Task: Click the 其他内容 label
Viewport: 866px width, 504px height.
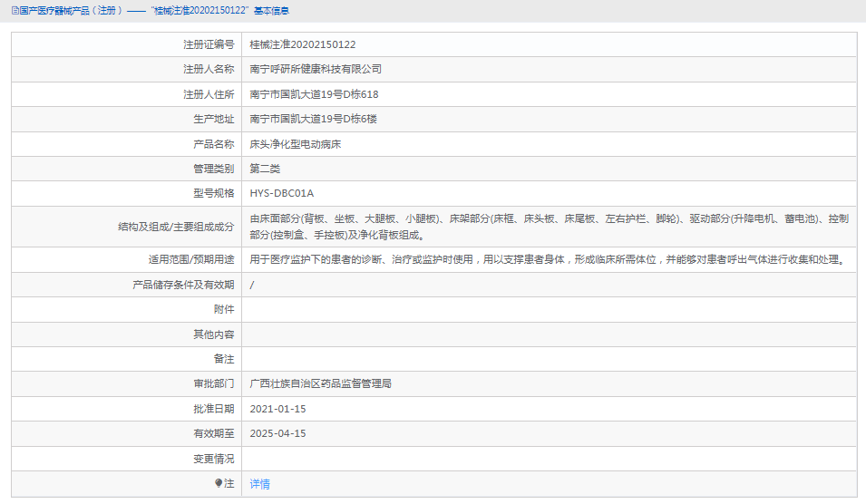Action: tap(214, 334)
